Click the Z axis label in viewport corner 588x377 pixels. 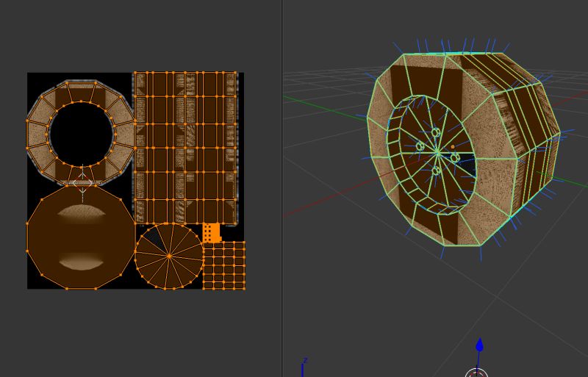305,361
